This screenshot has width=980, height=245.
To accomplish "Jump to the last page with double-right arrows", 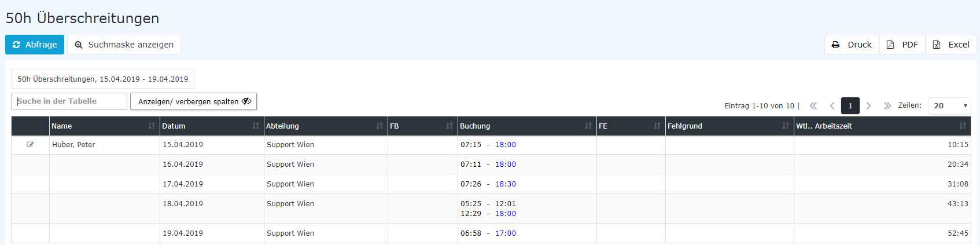I will pyautogui.click(x=887, y=105).
